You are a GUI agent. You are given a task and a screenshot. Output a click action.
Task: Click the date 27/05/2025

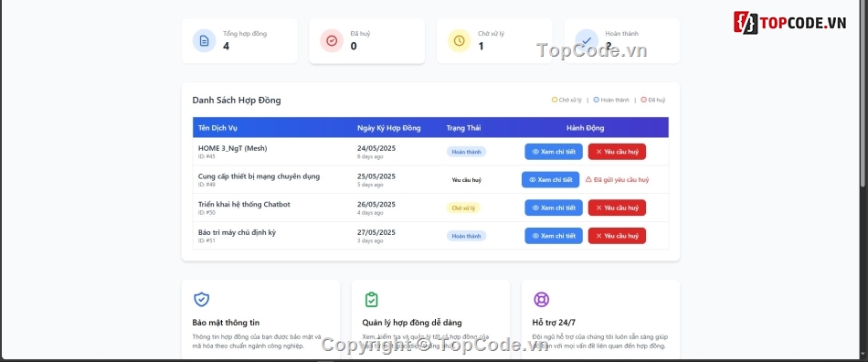click(376, 232)
